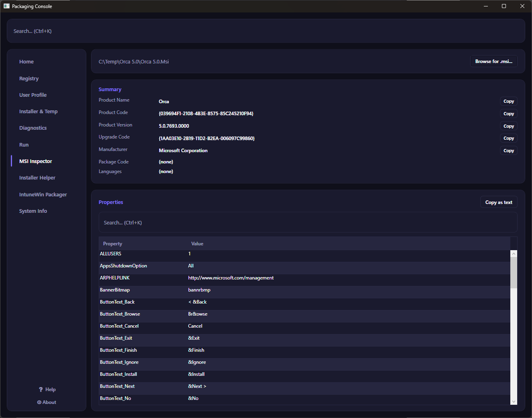
Task: Focus the Properties search field
Action: (x=308, y=222)
